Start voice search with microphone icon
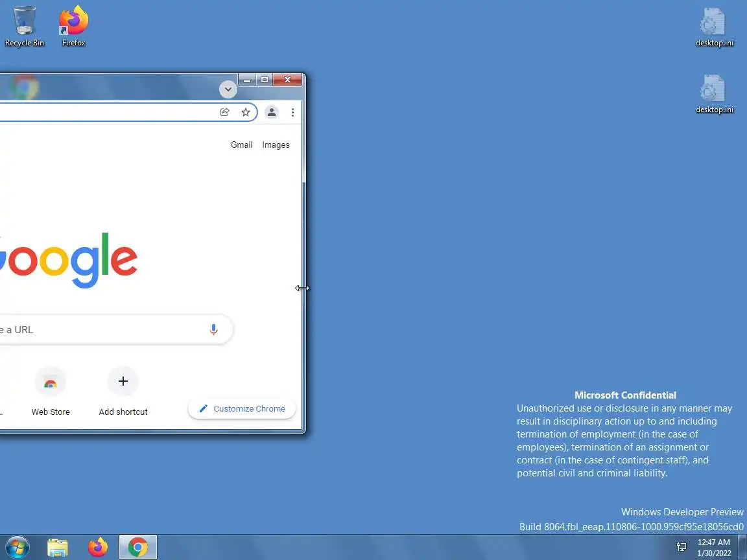747x560 pixels. click(x=213, y=329)
